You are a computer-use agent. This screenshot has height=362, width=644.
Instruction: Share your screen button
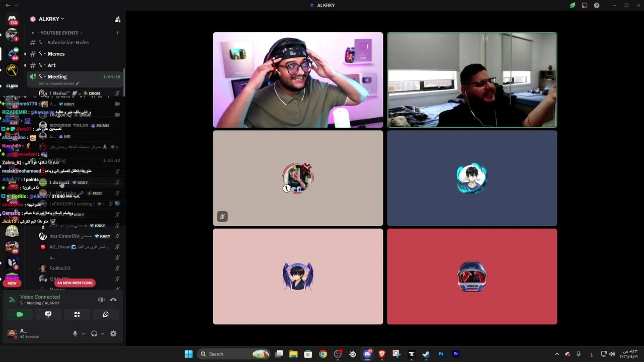[48, 314]
